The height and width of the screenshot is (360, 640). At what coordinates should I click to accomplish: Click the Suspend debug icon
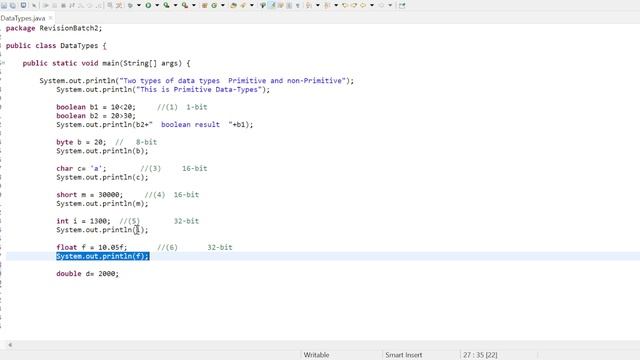tap(54, 5)
